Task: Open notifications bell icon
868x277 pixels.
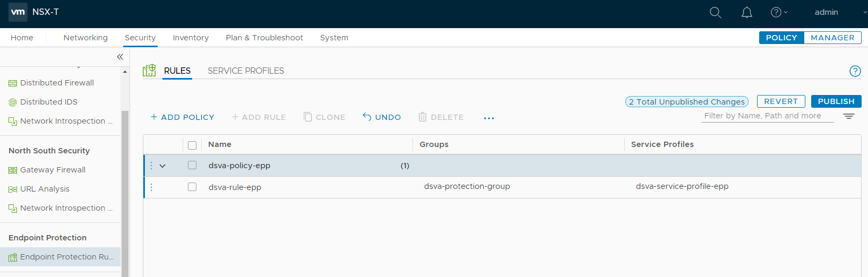Action: coord(746,12)
